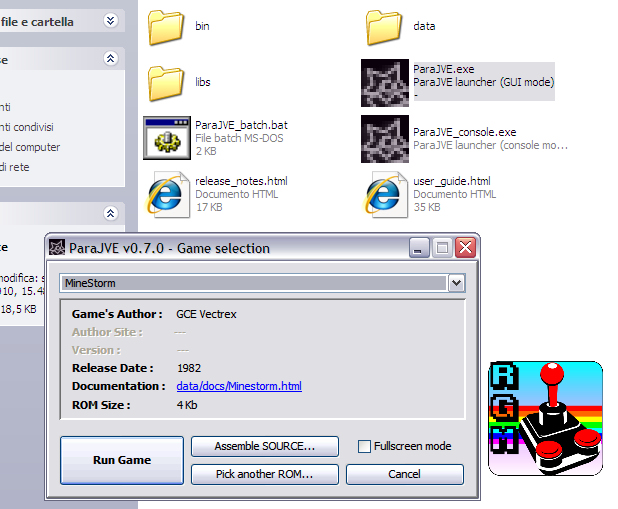Click the 'bin' folder label
The width and height of the screenshot is (618, 509).
[x=202, y=26]
